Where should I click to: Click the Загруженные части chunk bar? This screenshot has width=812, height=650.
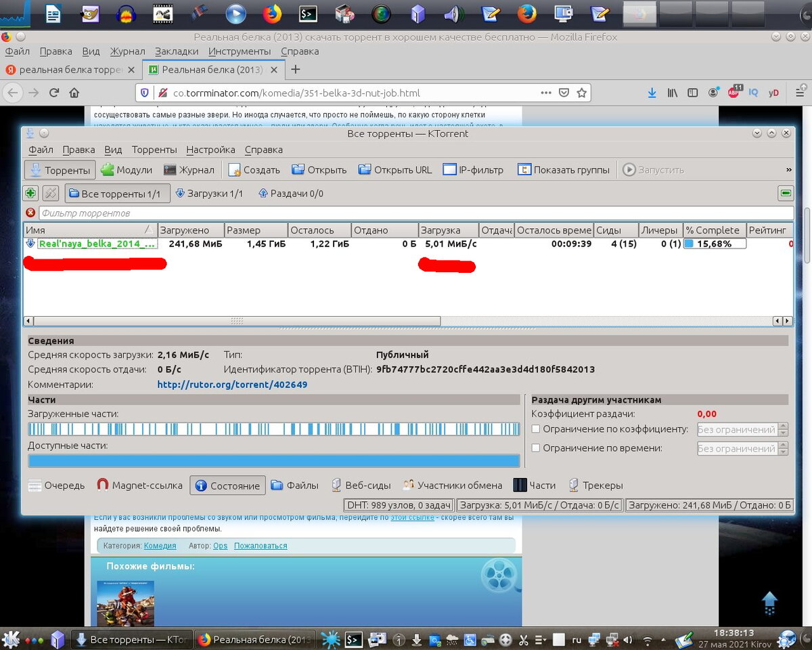[x=274, y=429]
